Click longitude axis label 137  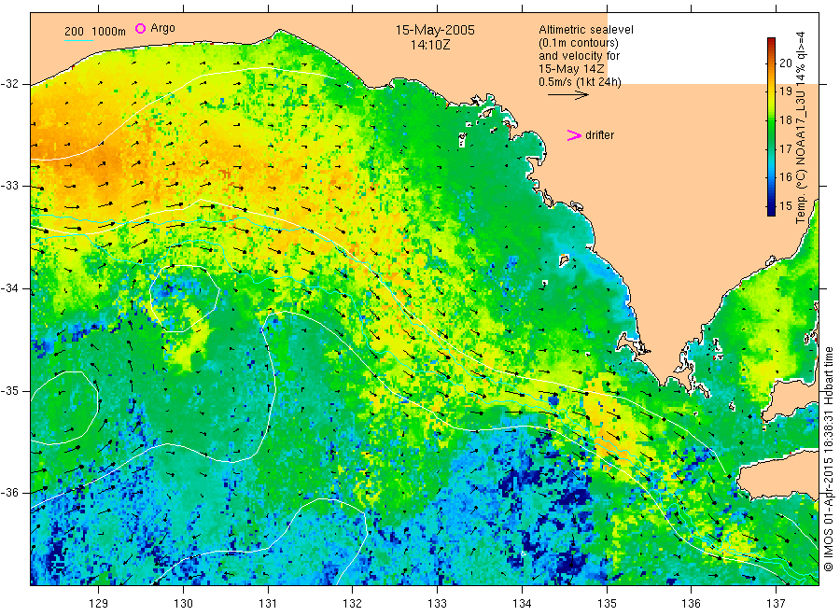coord(776,604)
